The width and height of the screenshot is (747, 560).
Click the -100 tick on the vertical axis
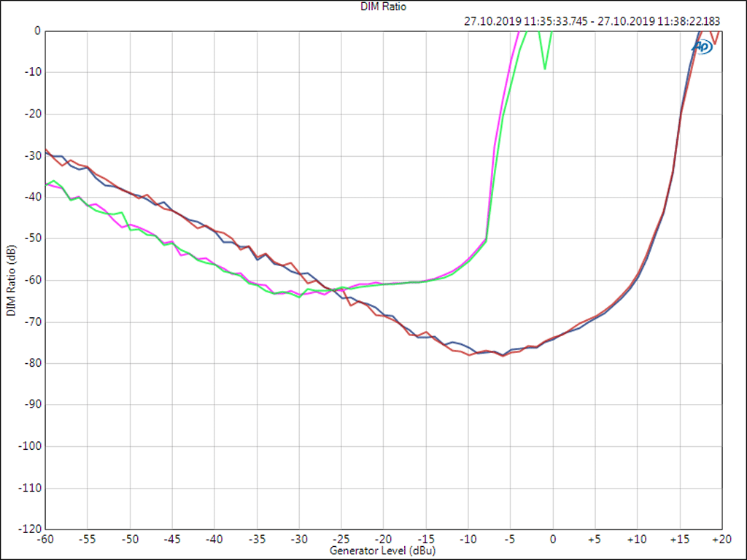29,446
